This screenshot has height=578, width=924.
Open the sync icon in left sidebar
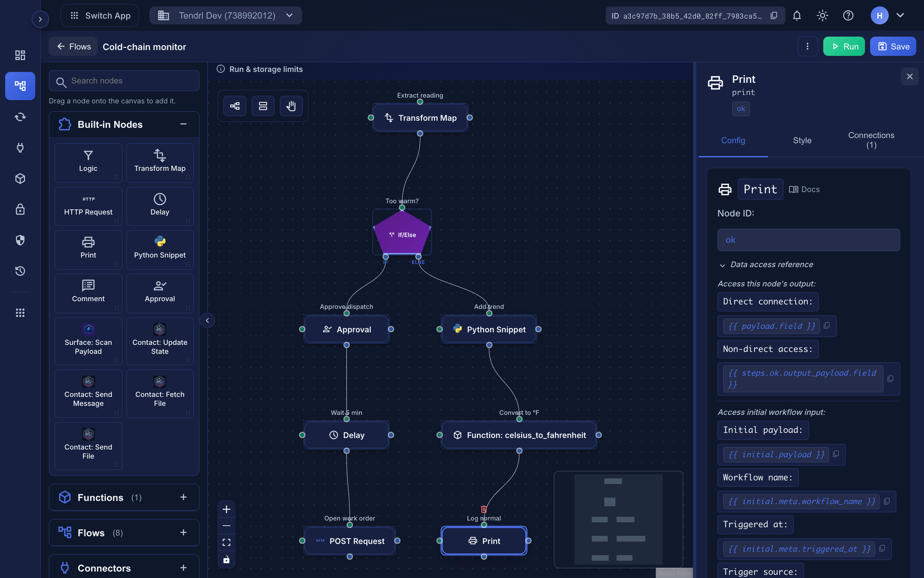[20, 117]
